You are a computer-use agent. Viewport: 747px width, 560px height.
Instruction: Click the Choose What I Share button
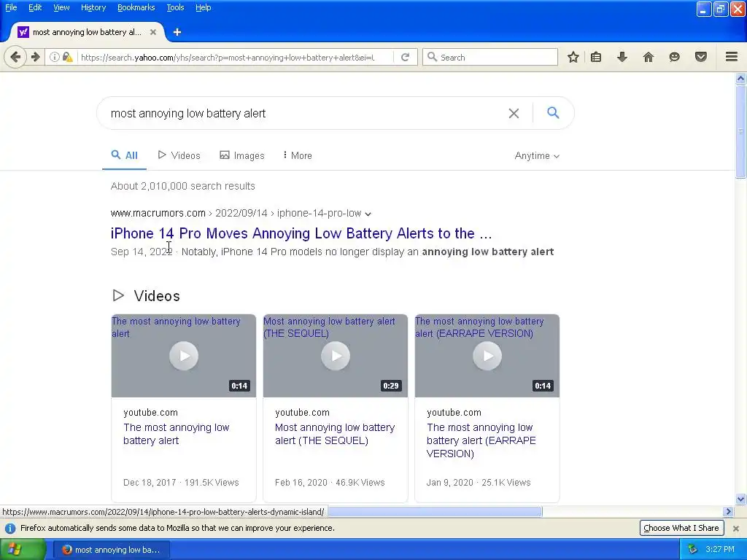coord(681,528)
